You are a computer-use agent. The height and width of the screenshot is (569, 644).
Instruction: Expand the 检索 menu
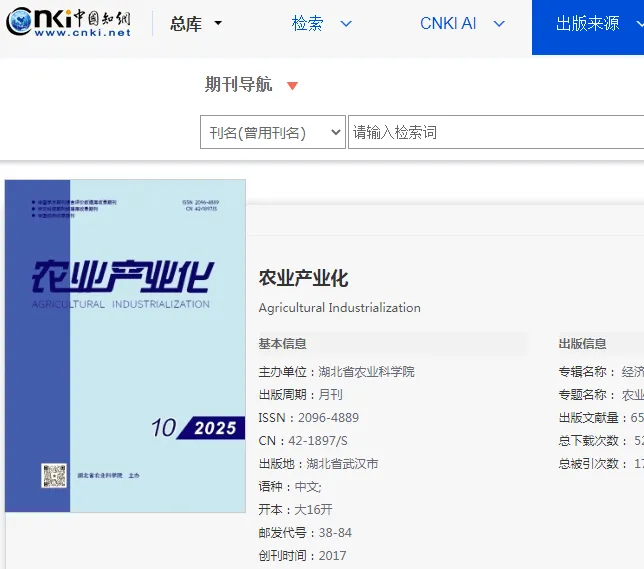click(x=321, y=23)
